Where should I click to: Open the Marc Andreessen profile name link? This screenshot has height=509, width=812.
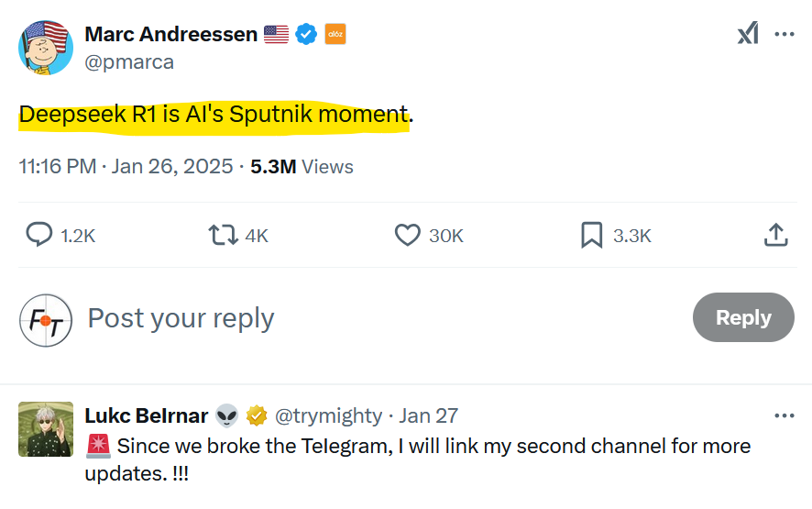coord(170,35)
